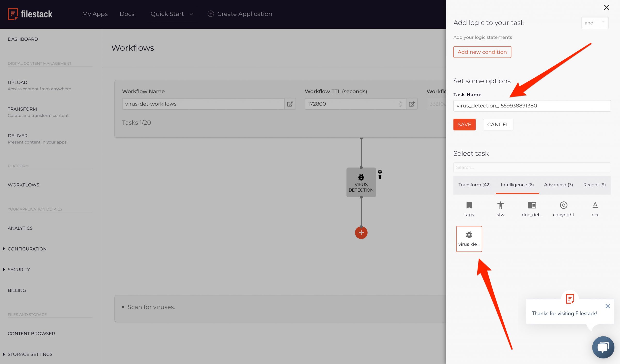Click the Task Name input field
The width and height of the screenshot is (620, 364).
pyautogui.click(x=532, y=106)
